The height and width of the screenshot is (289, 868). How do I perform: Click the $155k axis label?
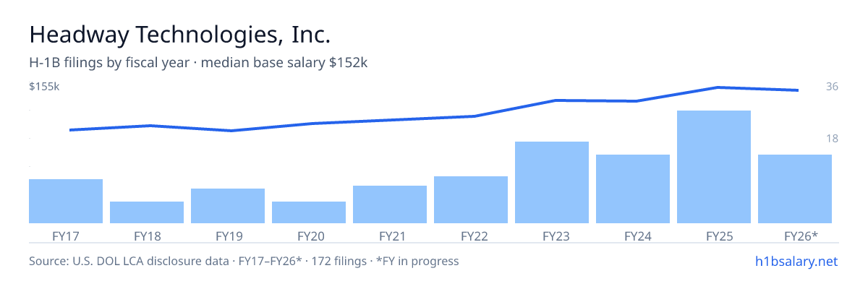pyautogui.click(x=44, y=87)
